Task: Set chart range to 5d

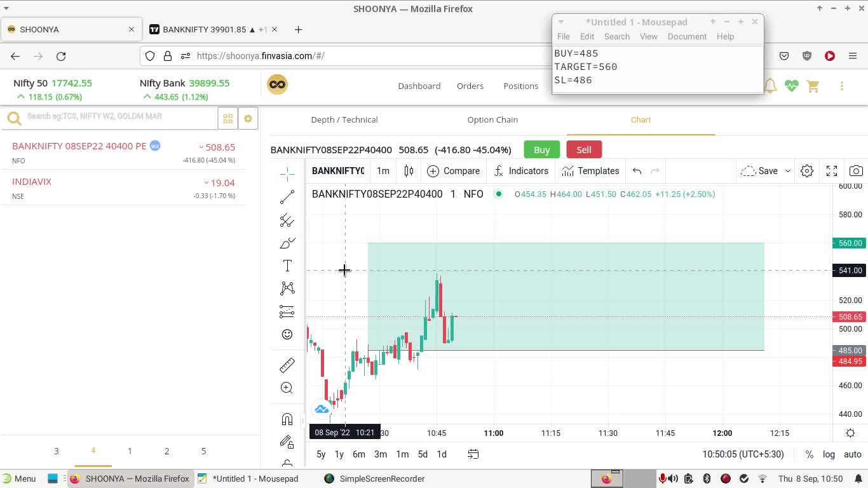Action: [423, 454]
